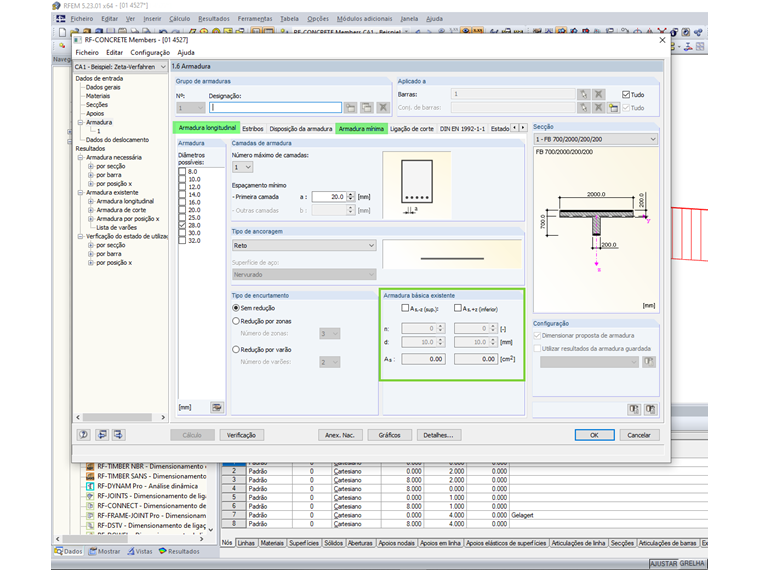Click the second section info icon below Configuração
Image resolution: width=760 pixels, height=570 pixels.
tap(650, 410)
